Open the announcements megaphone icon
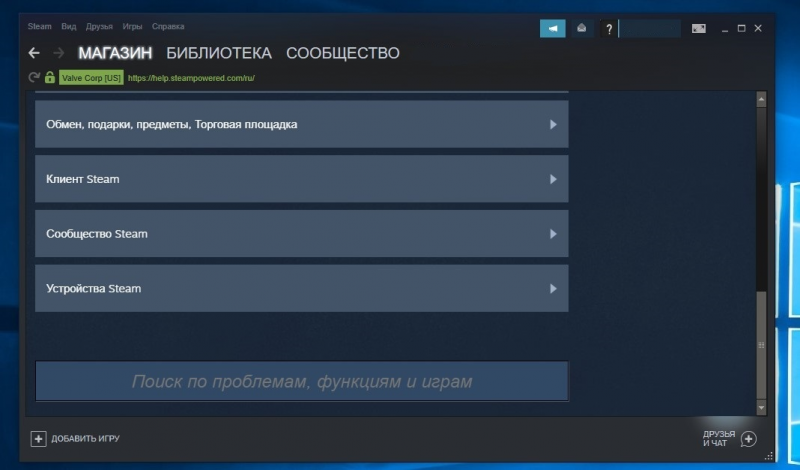This screenshot has height=470, width=800. coord(553,29)
